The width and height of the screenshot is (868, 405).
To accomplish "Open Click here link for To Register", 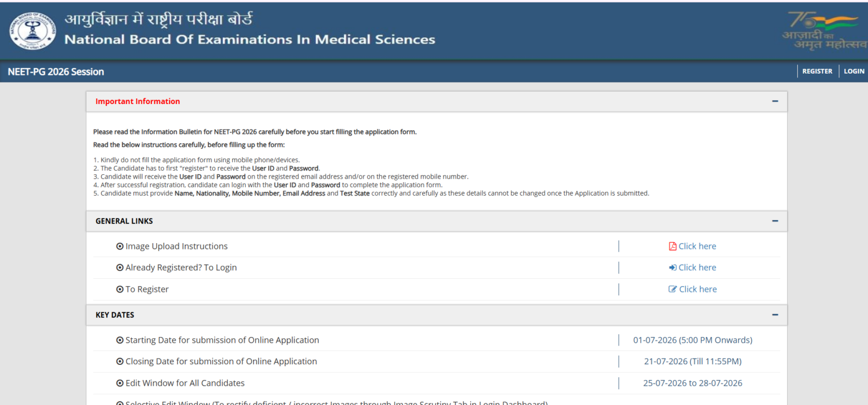I will (x=698, y=289).
